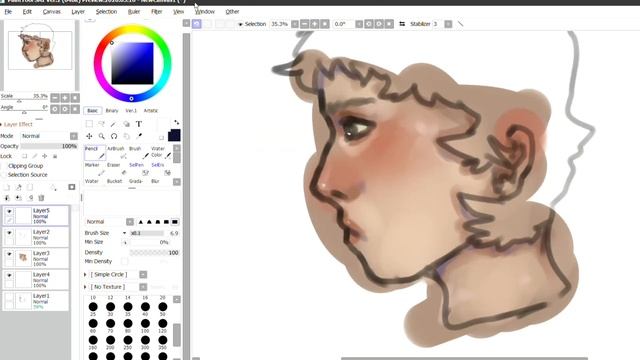Choose the Brush tool
The image size is (640, 360).
(x=138, y=153)
